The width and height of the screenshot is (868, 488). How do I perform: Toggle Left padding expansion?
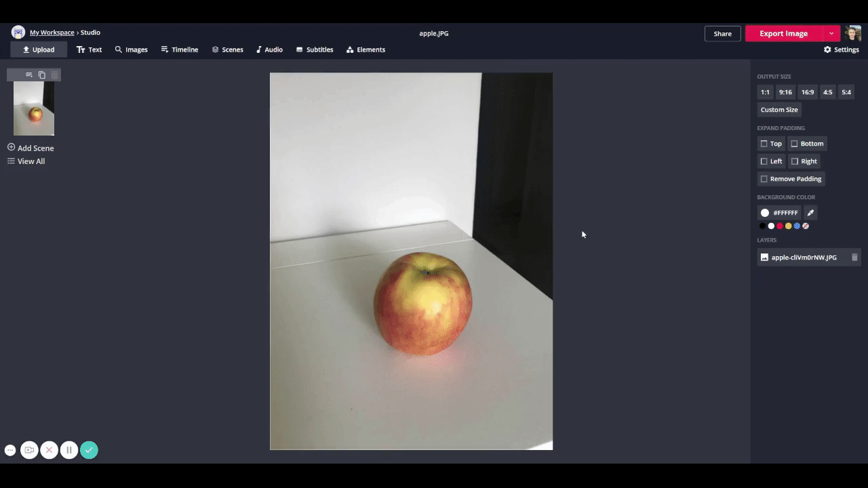click(771, 161)
